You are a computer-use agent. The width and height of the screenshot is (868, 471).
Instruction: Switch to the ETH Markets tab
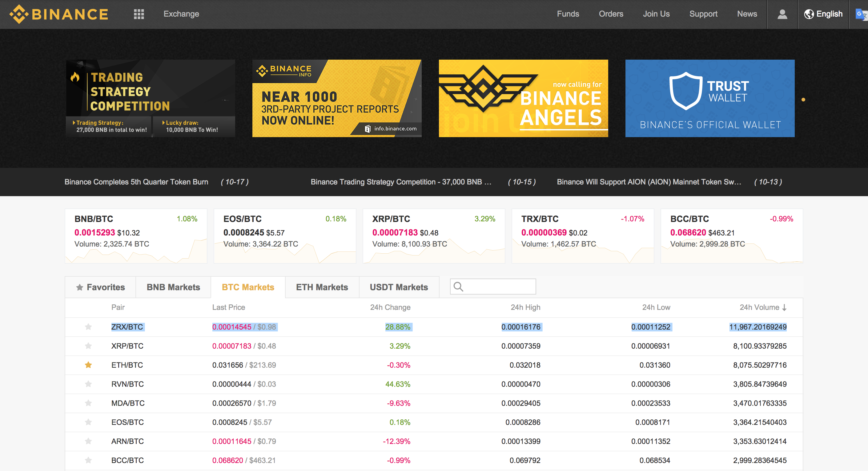(x=322, y=287)
